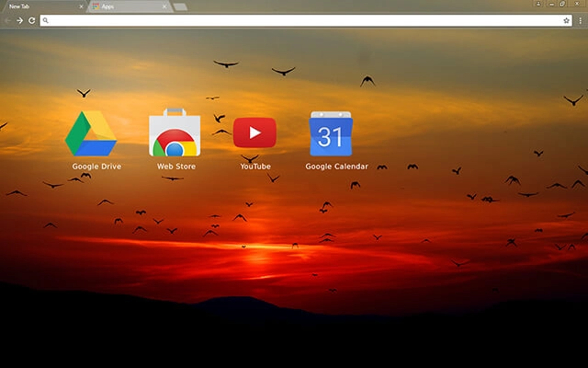Click the "Web Store" label text
This screenshot has height=368, width=588.
176,167
